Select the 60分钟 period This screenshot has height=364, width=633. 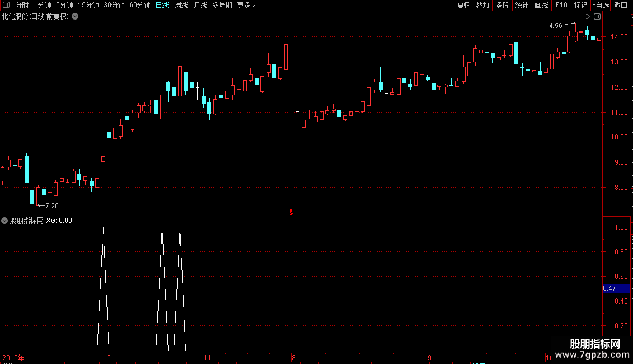click(x=140, y=5)
